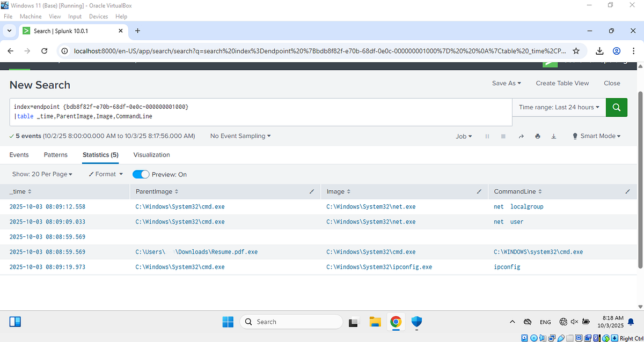Open Format dropdown
644x342 pixels.
106,174
